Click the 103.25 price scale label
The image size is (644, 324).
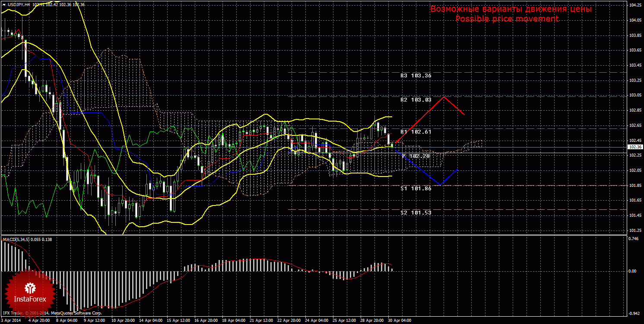(635, 80)
